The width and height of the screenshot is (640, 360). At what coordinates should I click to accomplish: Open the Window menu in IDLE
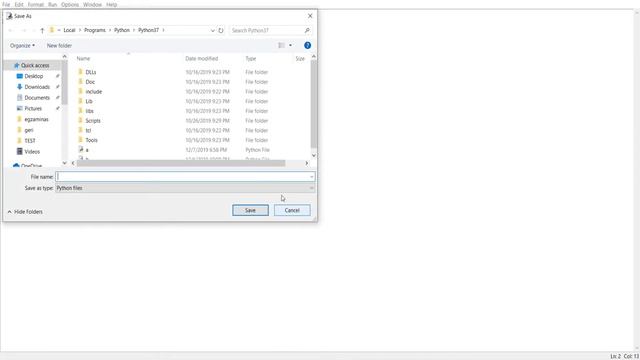point(92,4)
